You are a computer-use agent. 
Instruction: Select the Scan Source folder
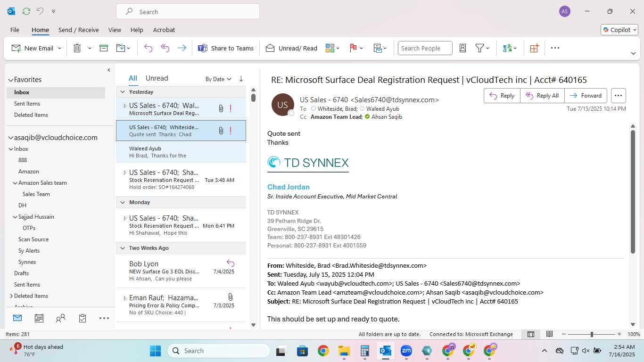tap(33, 239)
